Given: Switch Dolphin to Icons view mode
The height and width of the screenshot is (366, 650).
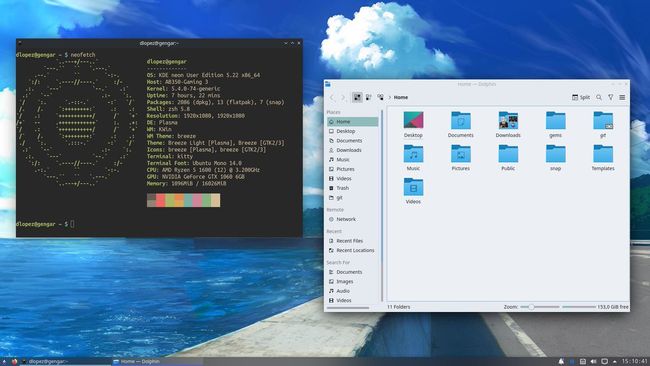Looking at the screenshot, I should pyautogui.click(x=357, y=97).
